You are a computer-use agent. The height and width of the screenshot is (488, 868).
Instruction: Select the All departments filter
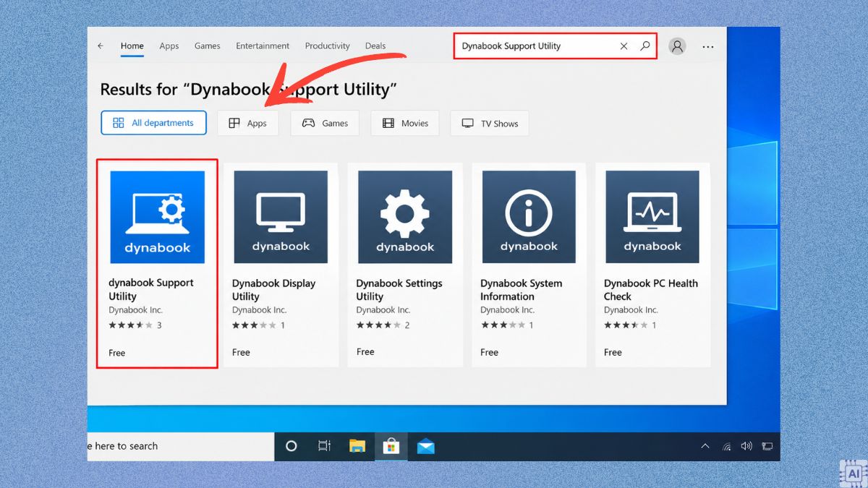(x=153, y=123)
